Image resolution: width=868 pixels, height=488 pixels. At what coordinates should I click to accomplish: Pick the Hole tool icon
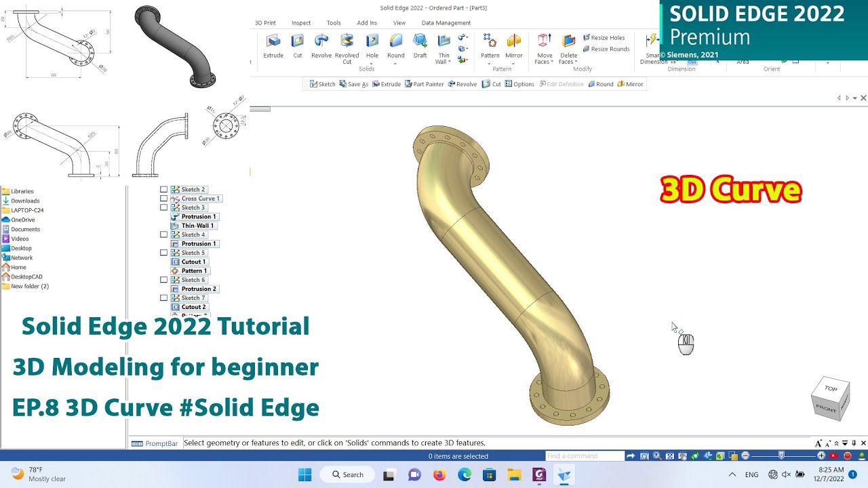pos(372,41)
